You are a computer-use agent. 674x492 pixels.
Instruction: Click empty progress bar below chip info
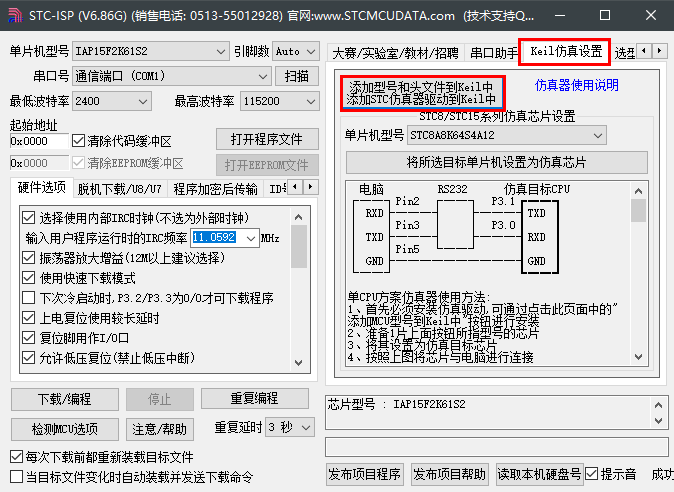pyautogui.click(x=496, y=447)
